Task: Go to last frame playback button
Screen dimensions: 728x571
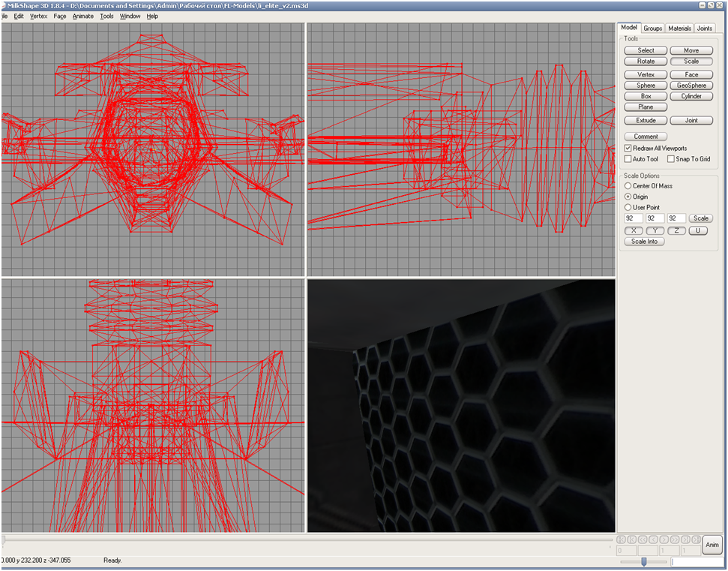Action: [x=696, y=539]
